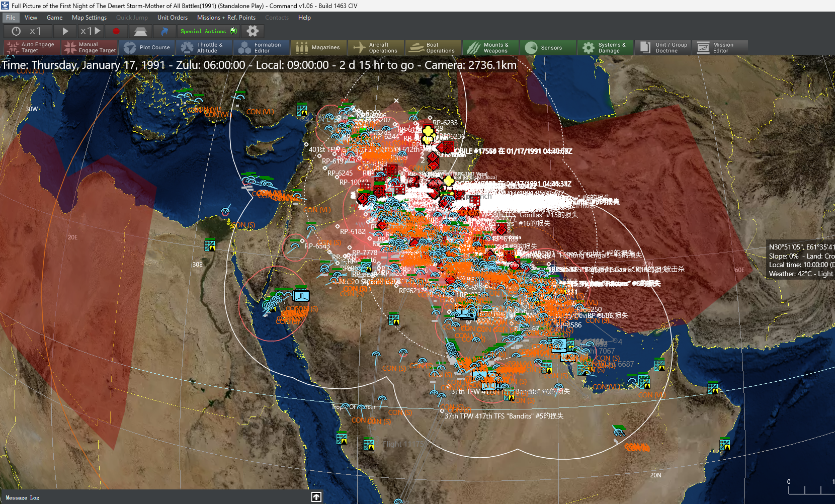Screen dimensions: 835x504
Task: Click the map layers trapezoid icon
Action: click(140, 31)
